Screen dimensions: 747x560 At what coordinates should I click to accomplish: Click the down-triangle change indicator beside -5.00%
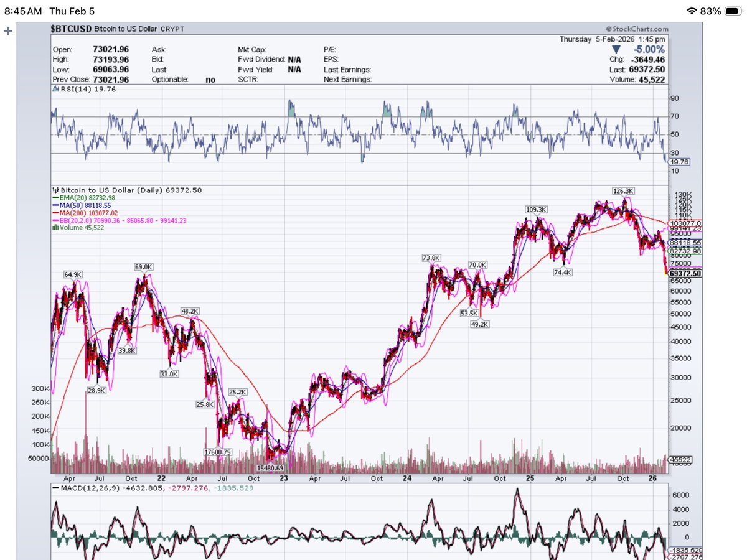[x=616, y=49]
